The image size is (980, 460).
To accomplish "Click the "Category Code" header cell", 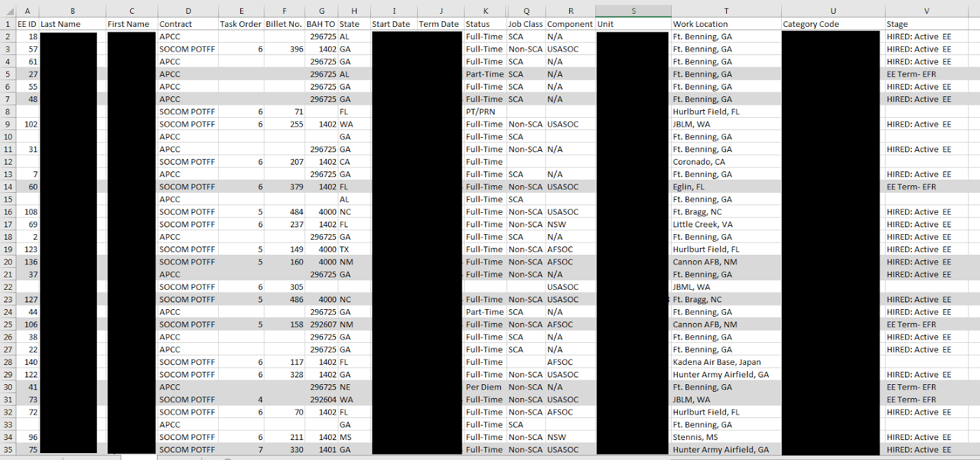I will point(833,24).
